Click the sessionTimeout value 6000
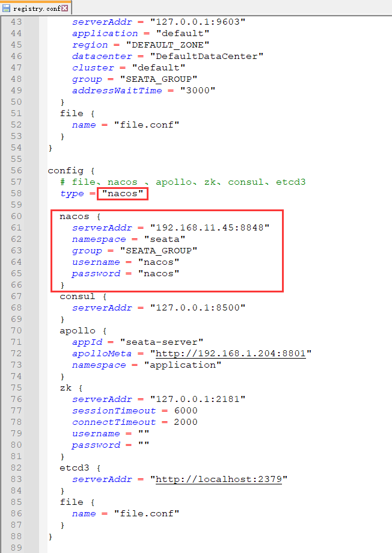Viewport: 392px width, 553px height. click(185, 410)
